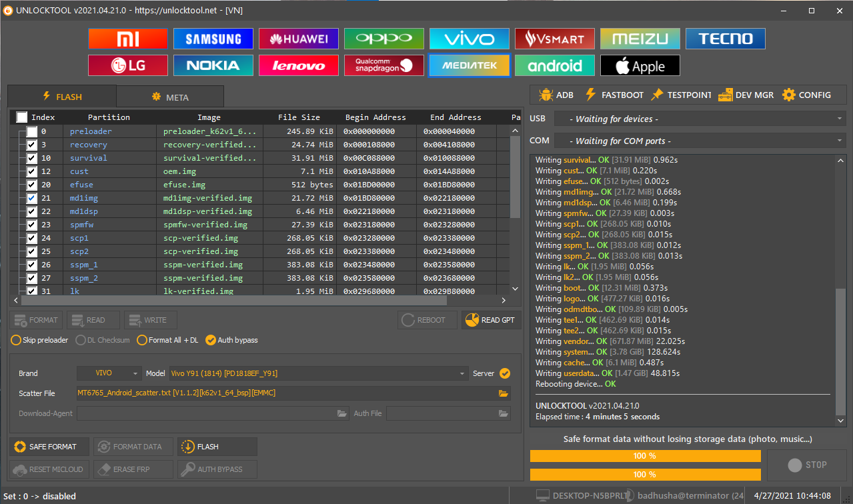Select the Vsmart brand tile
This screenshot has height=504, width=853.
click(555, 39)
